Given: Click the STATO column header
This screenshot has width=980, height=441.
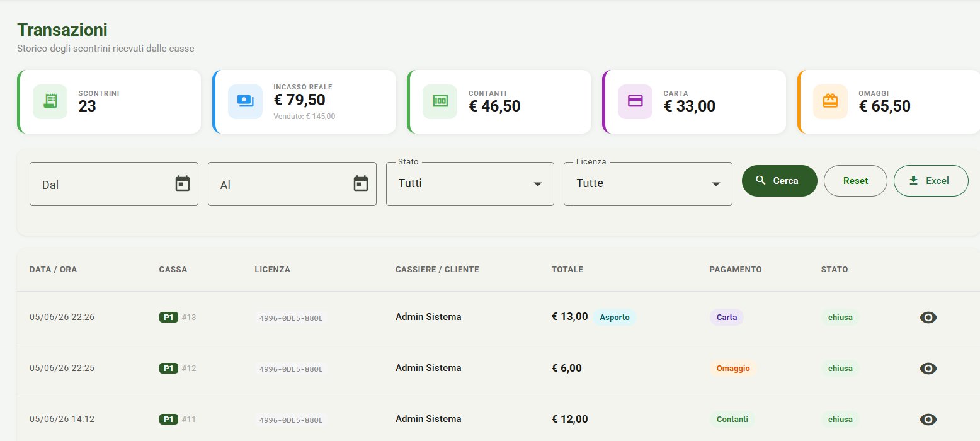Looking at the screenshot, I should [x=835, y=270].
